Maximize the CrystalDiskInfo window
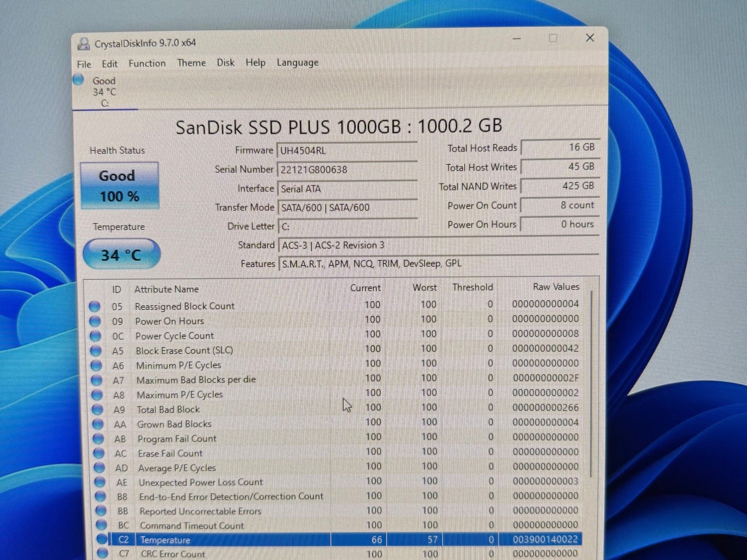The image size is (747, 560). tap(553, 38)
